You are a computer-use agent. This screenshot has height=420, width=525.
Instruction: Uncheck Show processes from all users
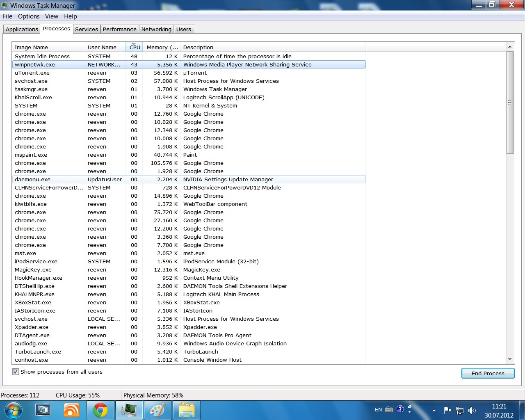click(x=16, y=372)
